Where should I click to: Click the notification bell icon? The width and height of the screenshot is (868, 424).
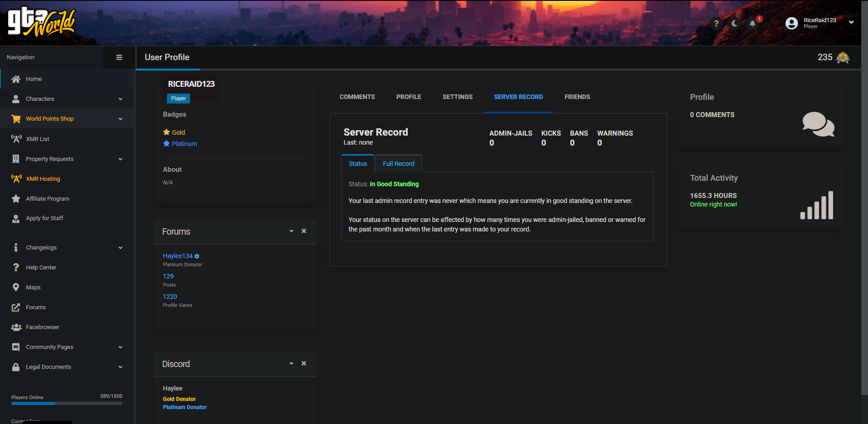click(x=752, y=24)
